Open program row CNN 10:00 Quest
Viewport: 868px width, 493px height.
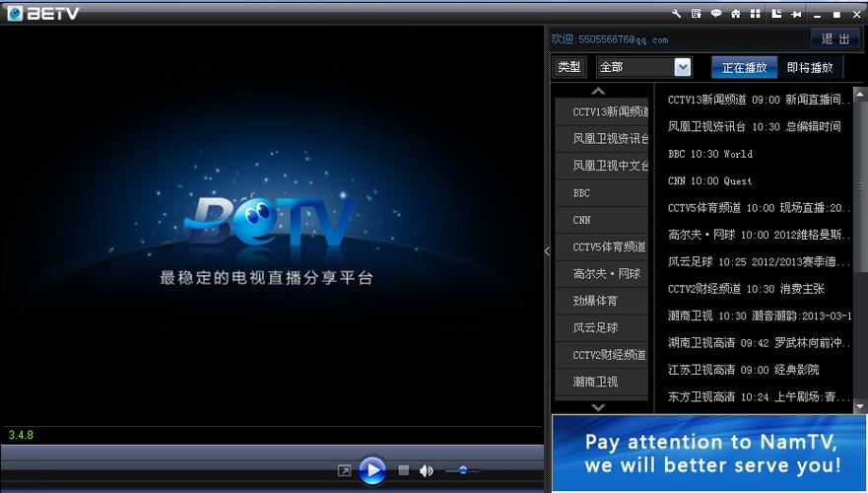[709, 181]
